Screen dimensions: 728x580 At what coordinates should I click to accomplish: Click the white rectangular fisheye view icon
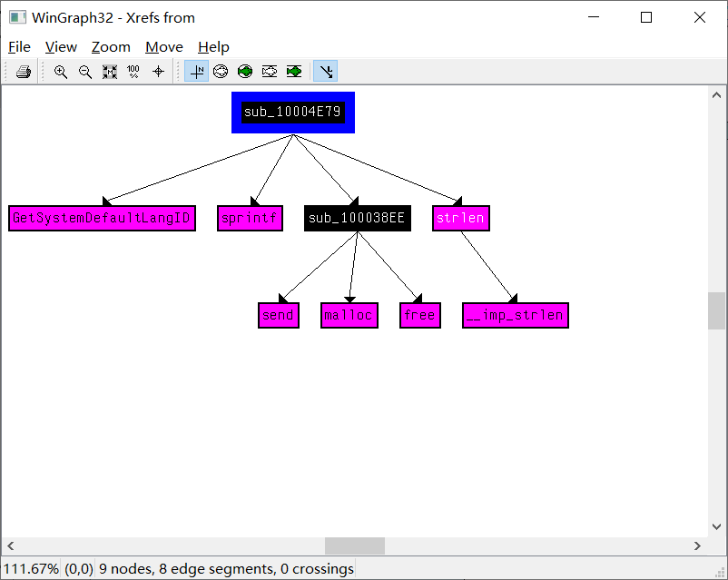pyautogui.click(x=270, y=72)
